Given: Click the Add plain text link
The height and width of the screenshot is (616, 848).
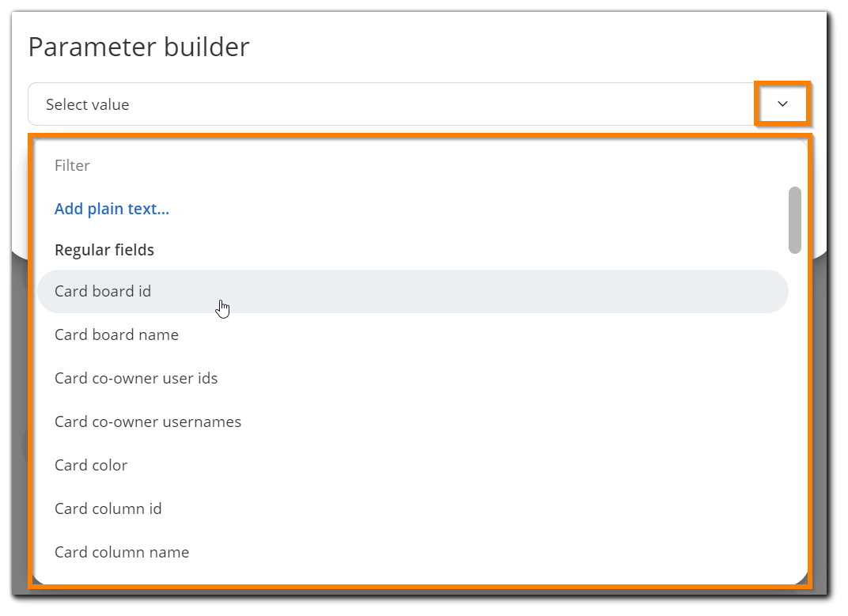Looking at the screenshot, I should point(111,208).
